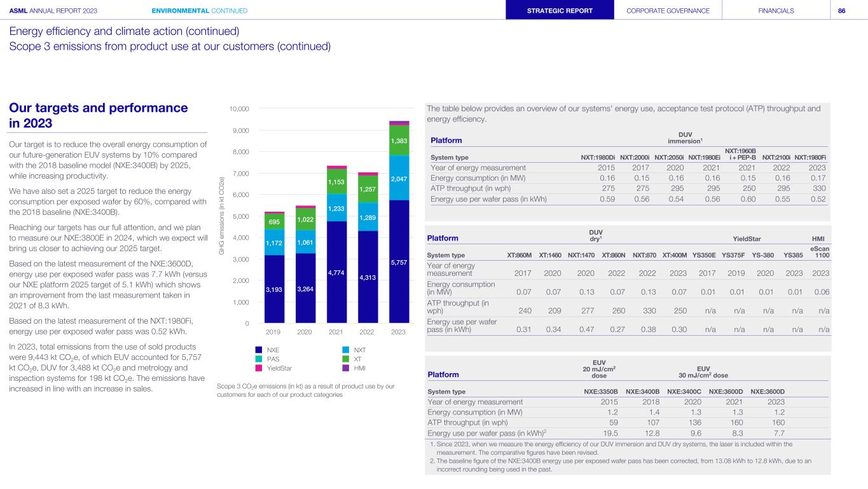
Task: Go to the Financials tab
Action: point(776,11)
